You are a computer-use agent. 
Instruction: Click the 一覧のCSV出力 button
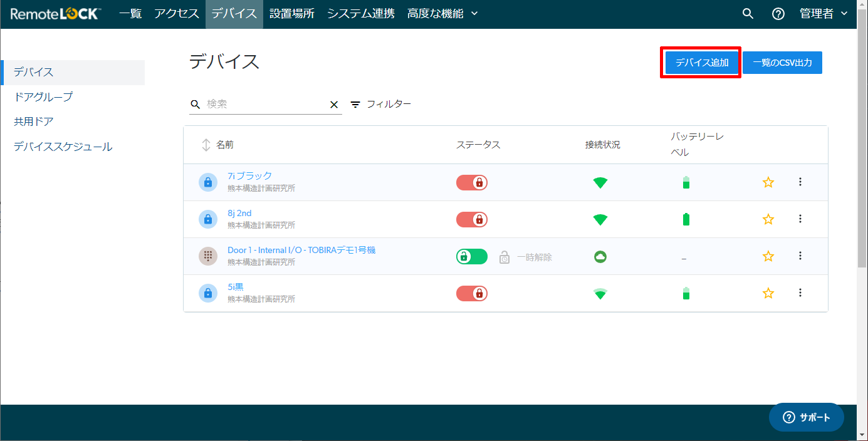783,63
